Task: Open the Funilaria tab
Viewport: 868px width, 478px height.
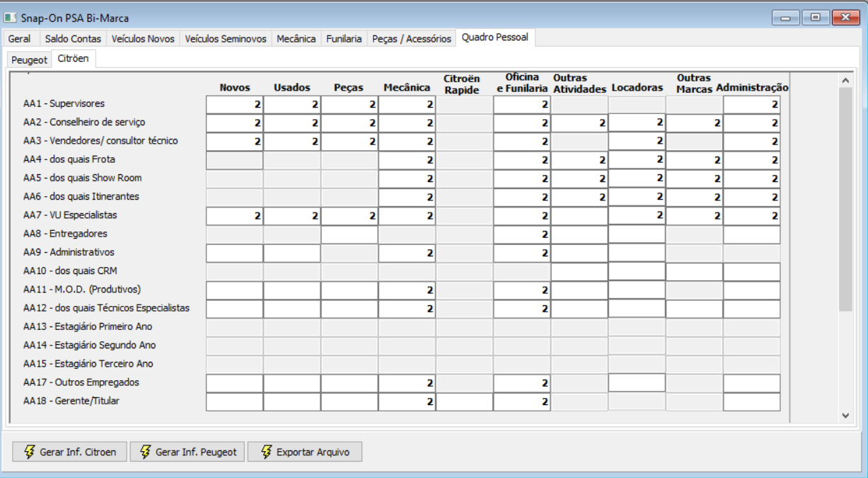Action: click(344, 39)
